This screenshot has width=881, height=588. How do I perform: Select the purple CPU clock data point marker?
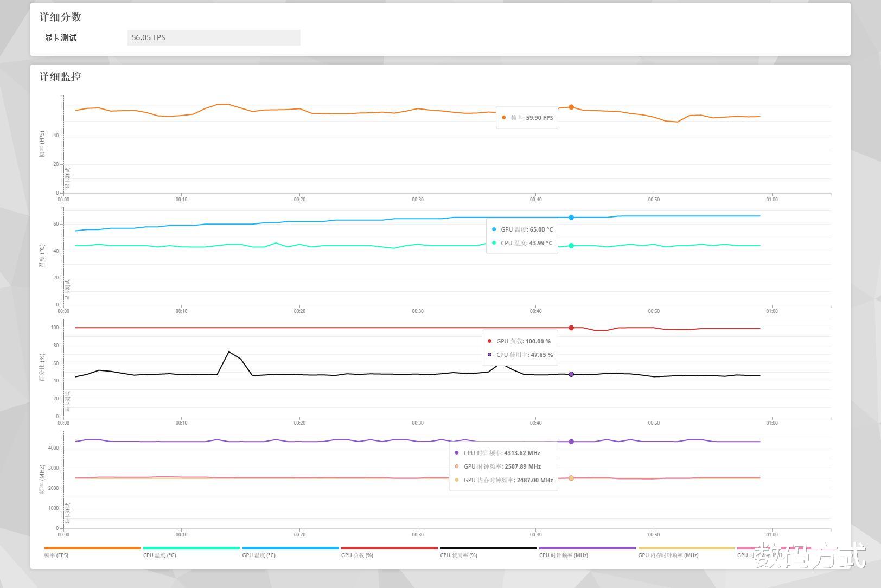[x=571, y=442]
